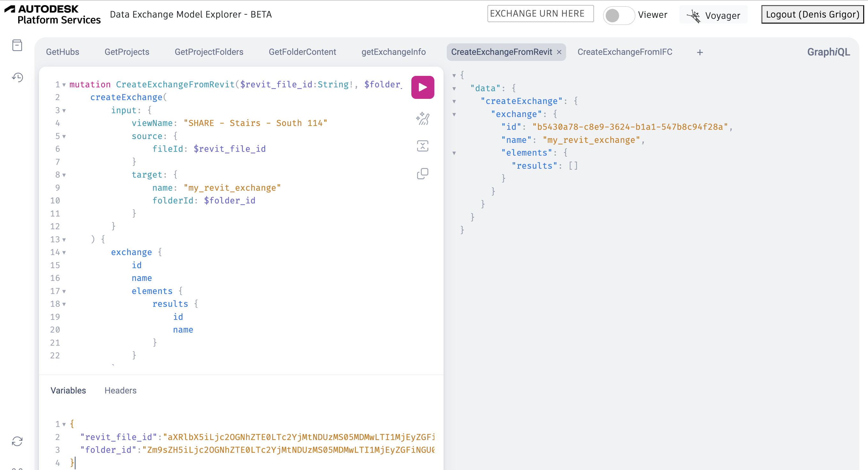Open the Headers editor tab
The width and height of the screenshot is (868, 470).
121,391
